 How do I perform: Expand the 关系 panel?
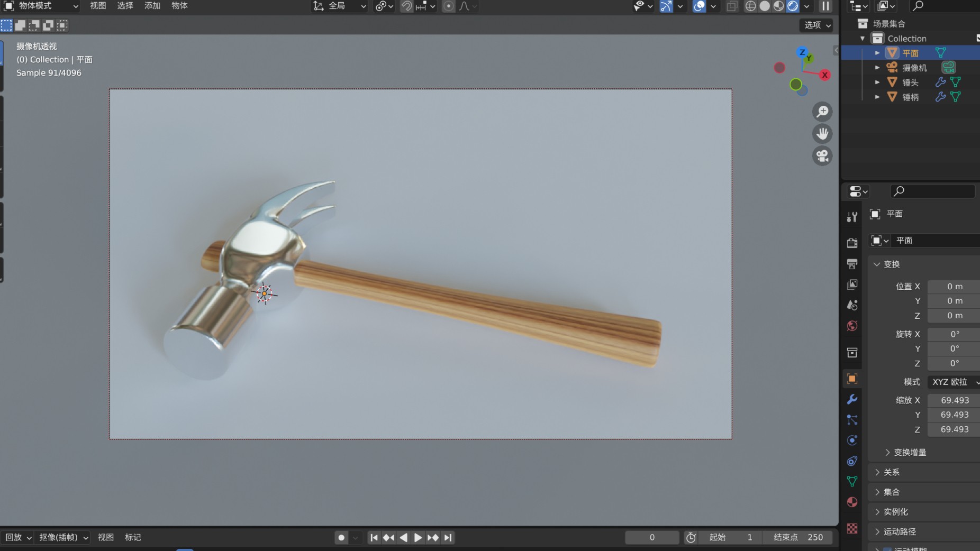(891, 472)
